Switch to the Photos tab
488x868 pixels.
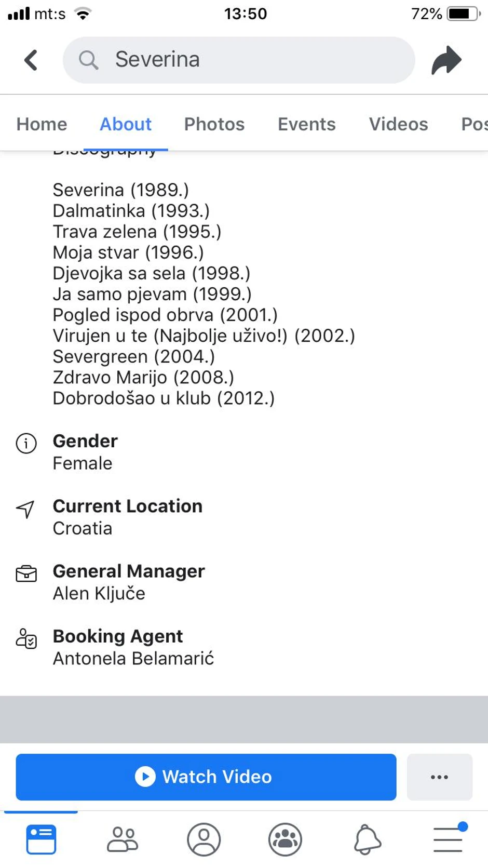[x=214, y=124]
